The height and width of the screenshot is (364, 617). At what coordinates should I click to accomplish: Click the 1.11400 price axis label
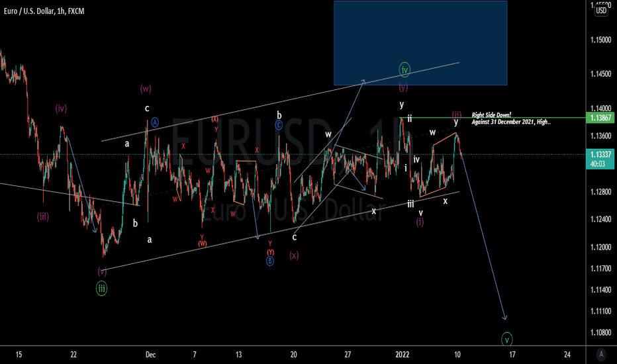601,290
